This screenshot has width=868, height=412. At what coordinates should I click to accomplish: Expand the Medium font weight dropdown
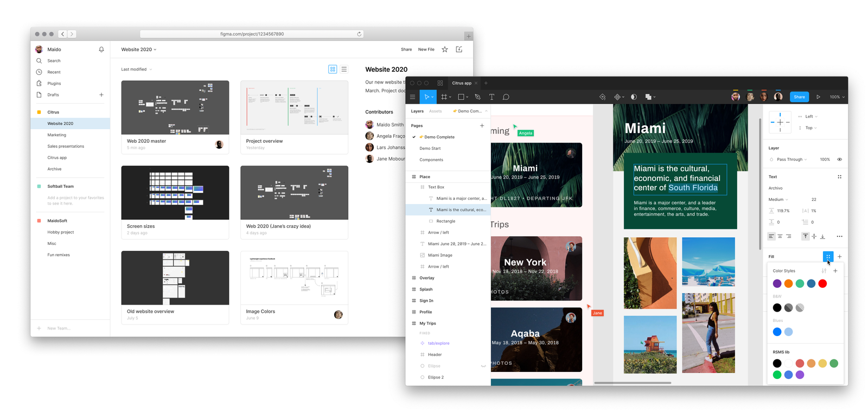778,200
